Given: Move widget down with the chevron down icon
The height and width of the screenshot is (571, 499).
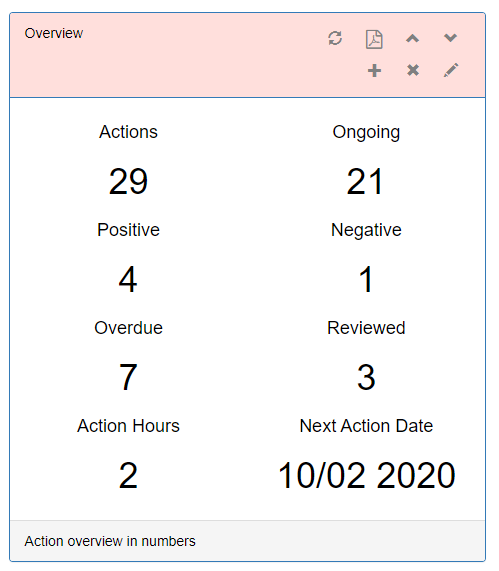Looking at the screenshot, I should 451,38.
